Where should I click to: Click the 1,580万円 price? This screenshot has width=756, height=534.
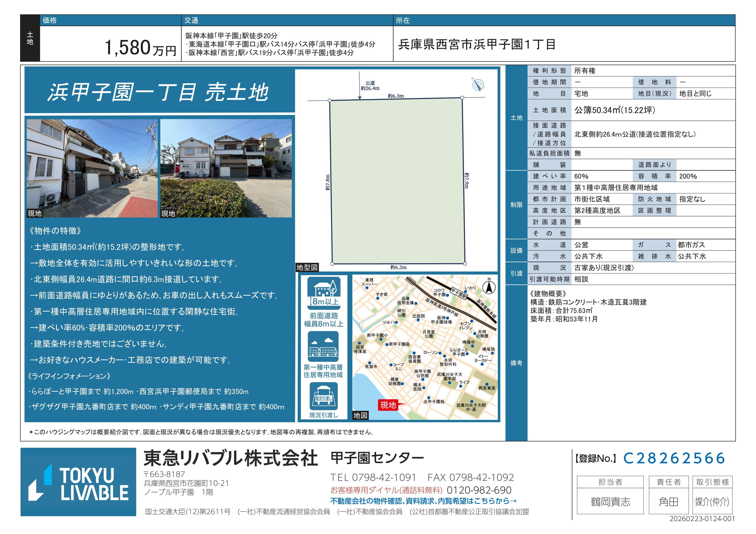click(141, 47)
